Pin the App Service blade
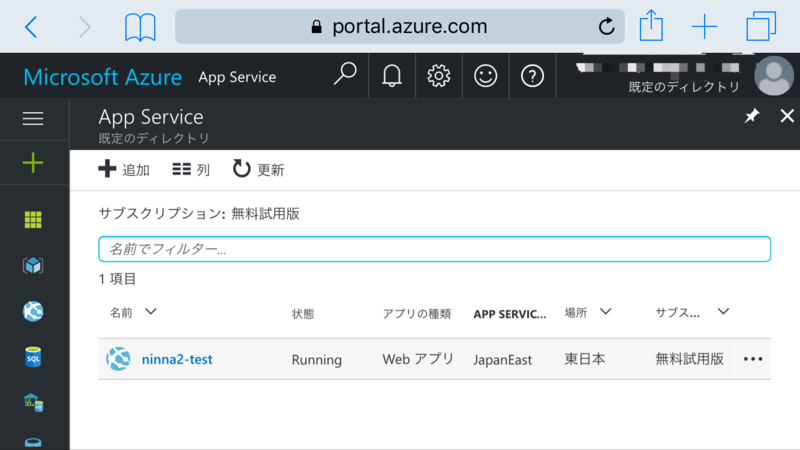800x450 pixels. click(x=752, y=116)
